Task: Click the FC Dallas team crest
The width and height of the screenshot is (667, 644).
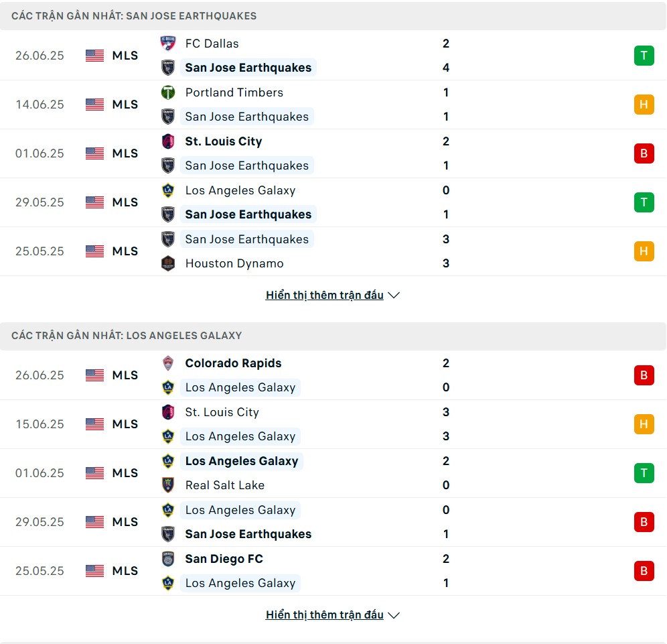Action: point(168,44)
